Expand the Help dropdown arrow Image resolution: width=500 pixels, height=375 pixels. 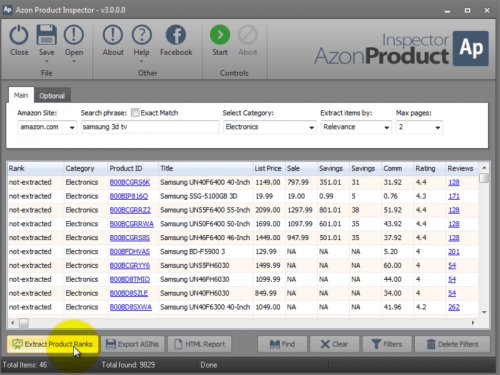click(142, 61)
